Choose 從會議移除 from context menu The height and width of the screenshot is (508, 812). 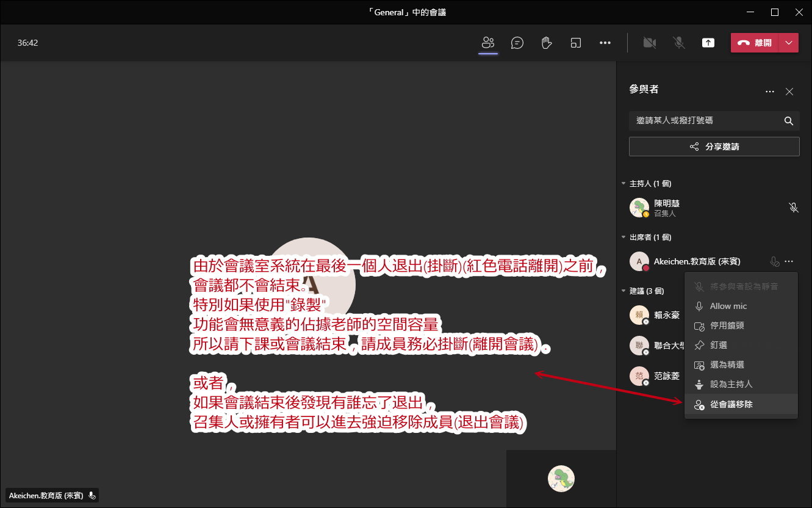coord(731,404)
